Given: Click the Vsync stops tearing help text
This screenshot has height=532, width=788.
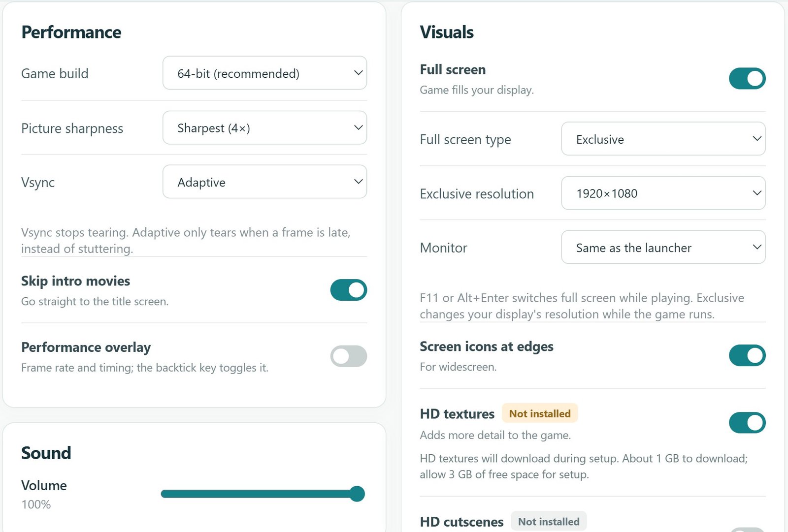Looking at the screenshot, I should coord(186,240).
